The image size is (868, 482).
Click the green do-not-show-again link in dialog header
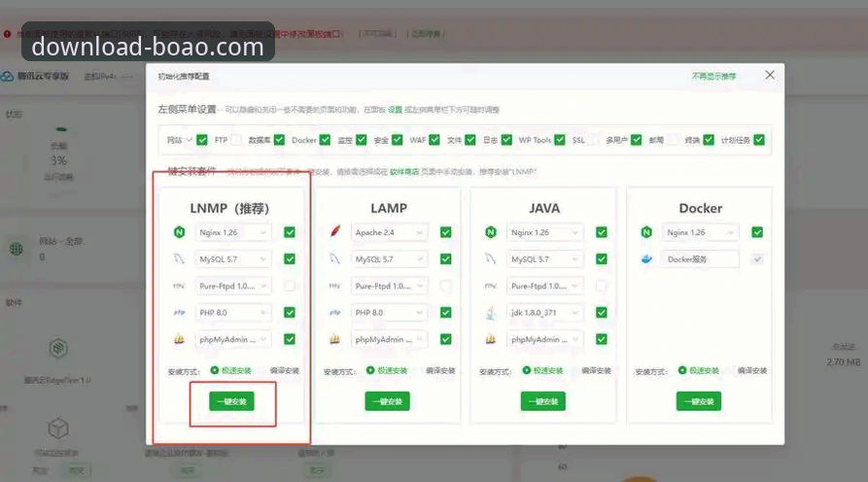(714, 77)
